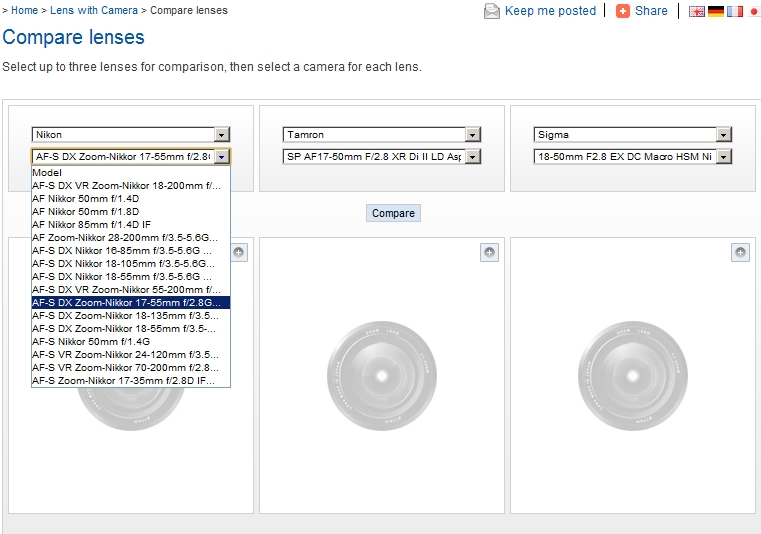Viewport: 761px width, 534px height.
Task: Open the 18-50mm F2.8 EX DC model dropdown
Action: 632,156
